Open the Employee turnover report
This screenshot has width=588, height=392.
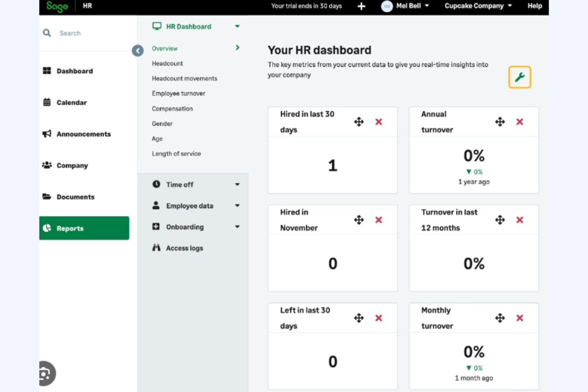click(x=178, y=94)
